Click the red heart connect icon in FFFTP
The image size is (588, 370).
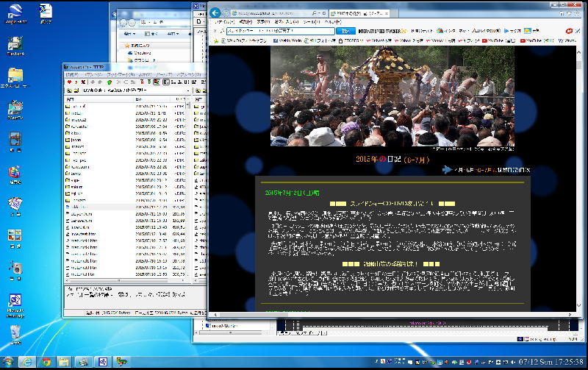click(69, 82)
